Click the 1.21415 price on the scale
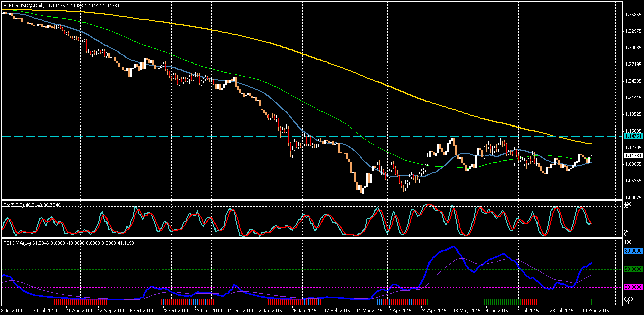 [x=632, y=98]
